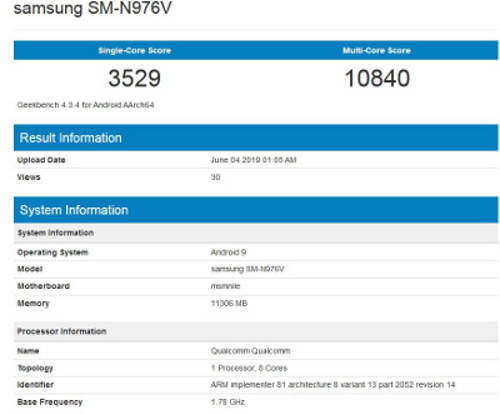Select the Model label

(30, 269)
